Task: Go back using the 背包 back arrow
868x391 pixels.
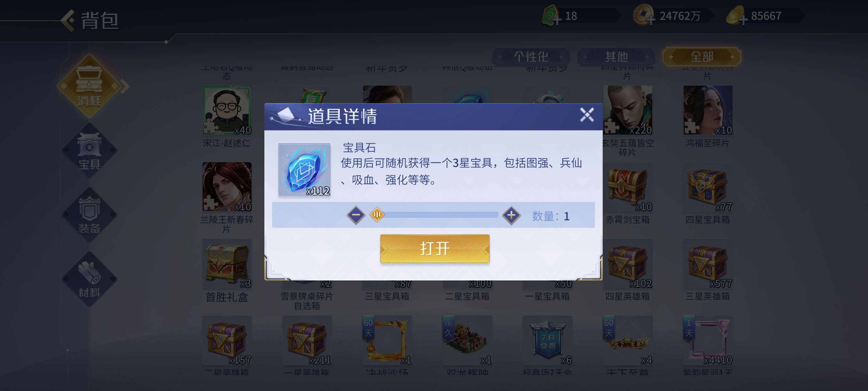Action: (68, 20)
